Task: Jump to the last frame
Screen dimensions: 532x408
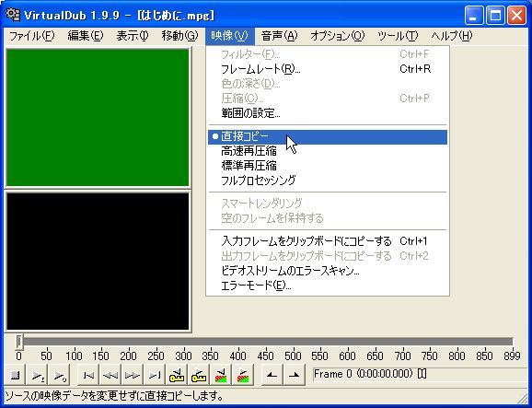Action: pyautogui.click(x=155, y=375)
